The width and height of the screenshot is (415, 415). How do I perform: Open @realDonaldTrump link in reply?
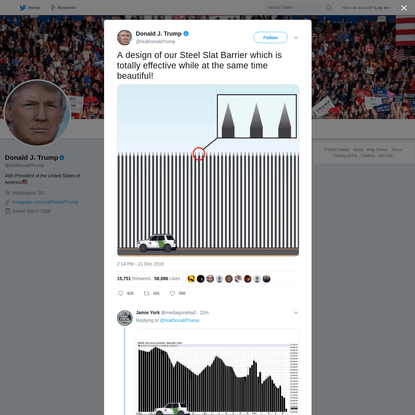tap(179, 320)
